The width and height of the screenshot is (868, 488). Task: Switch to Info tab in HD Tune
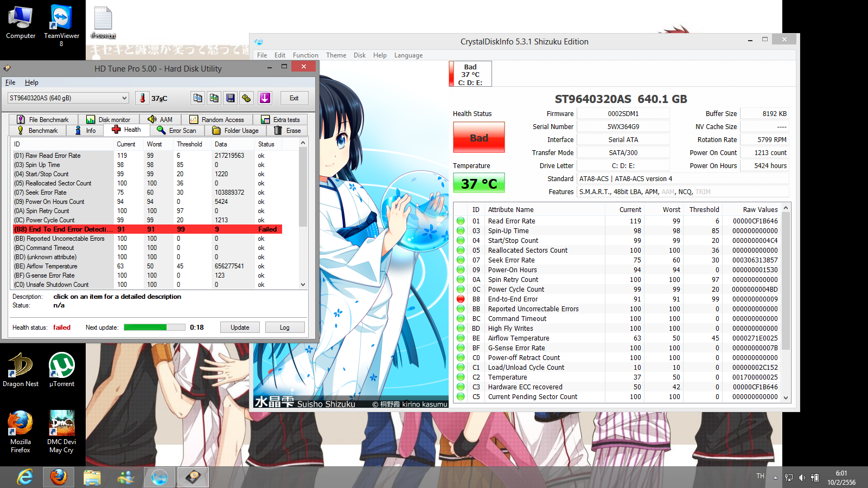85,131
